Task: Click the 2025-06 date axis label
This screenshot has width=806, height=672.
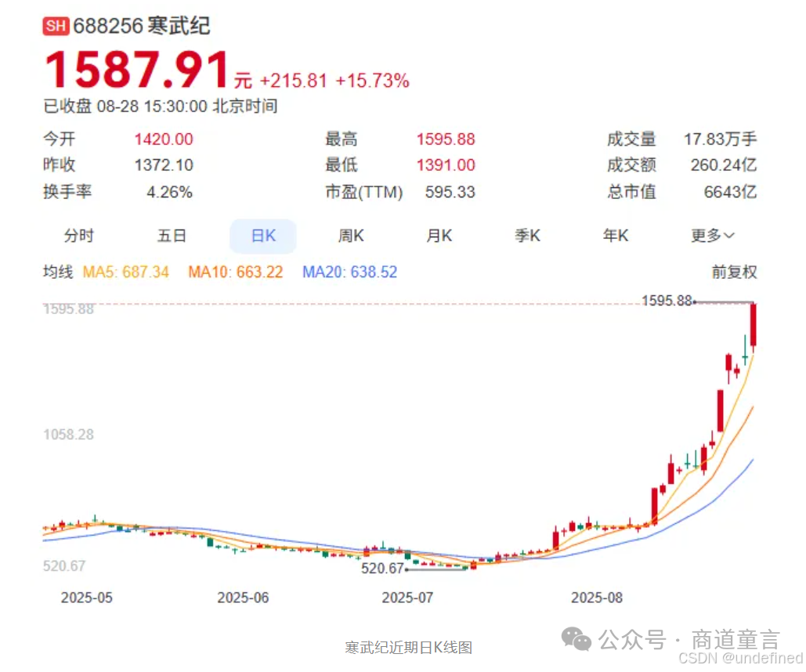Action: (243, 598)
